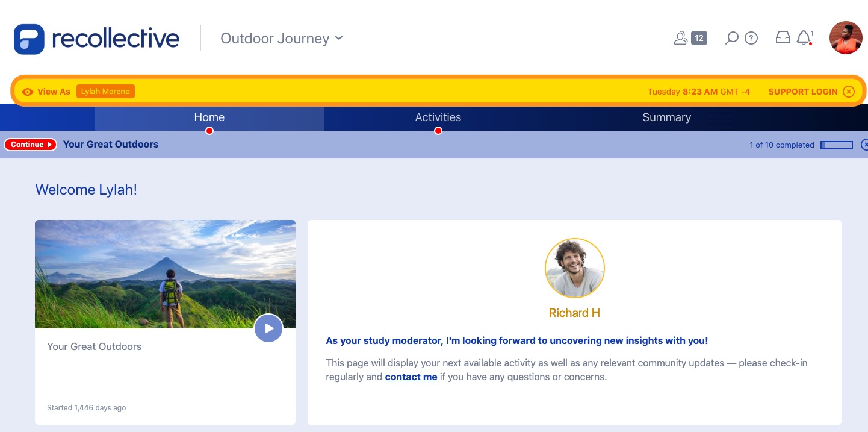Click the Lylah Moreno user tag
Image resolution: width=868 pixels, height=432 pixels.
click(105, 92)
